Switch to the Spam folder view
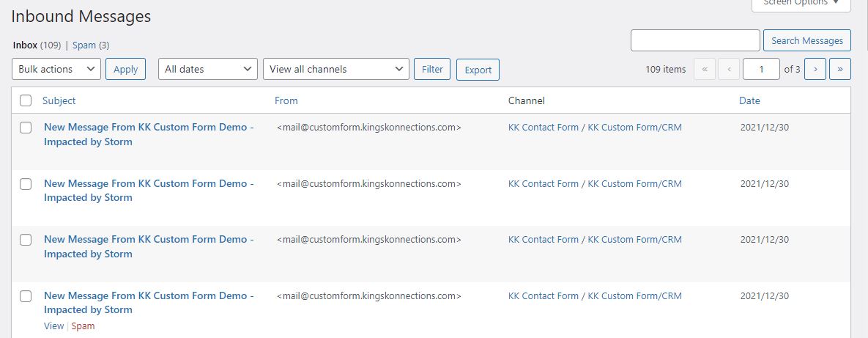The height and width of the screenshot is (338, 868). [84, 45]
